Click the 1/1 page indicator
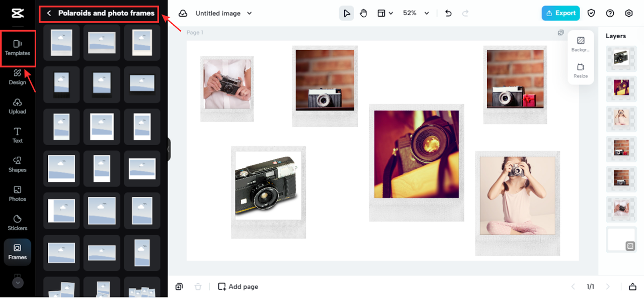Image resolution: width=644 pixels, height=299 pixels. click(x=590, y=286)
